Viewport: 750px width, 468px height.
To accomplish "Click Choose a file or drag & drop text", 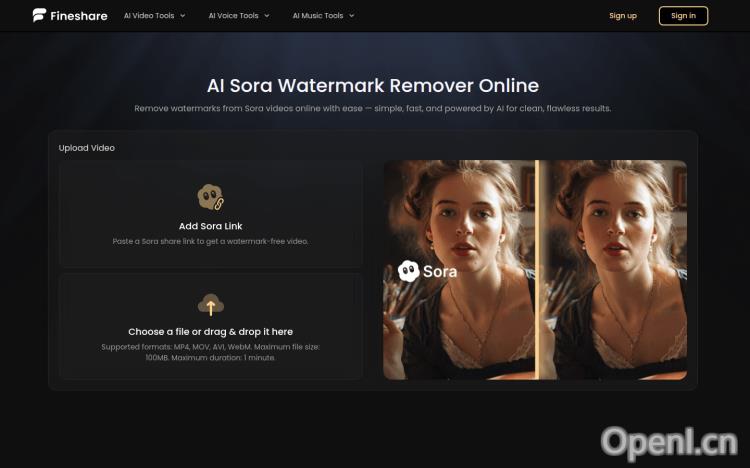I will pos(210,332).
